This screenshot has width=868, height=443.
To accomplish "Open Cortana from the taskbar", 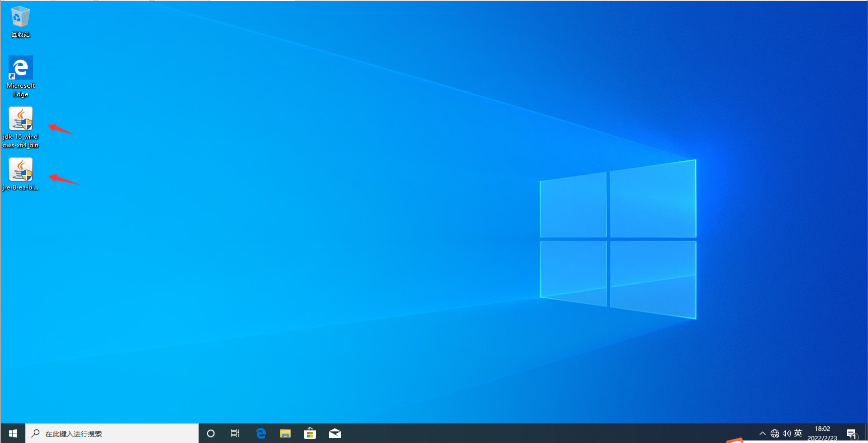I will click(x=211, y=433).
